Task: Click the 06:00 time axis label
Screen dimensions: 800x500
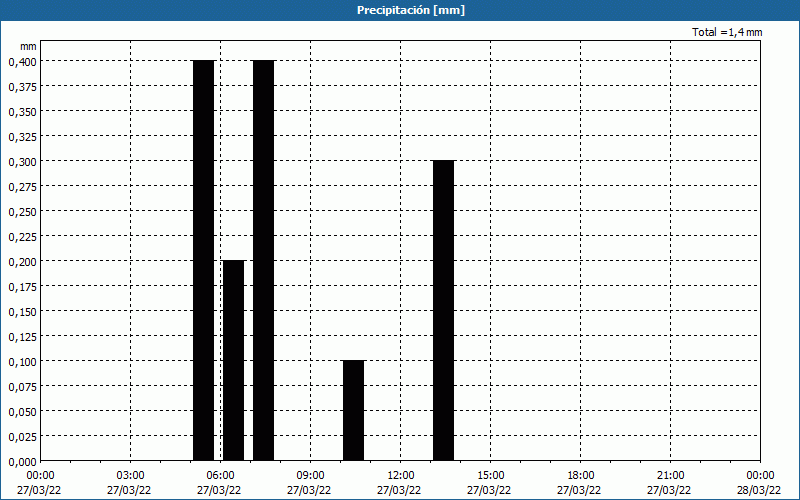Action: tap(220, 476)
